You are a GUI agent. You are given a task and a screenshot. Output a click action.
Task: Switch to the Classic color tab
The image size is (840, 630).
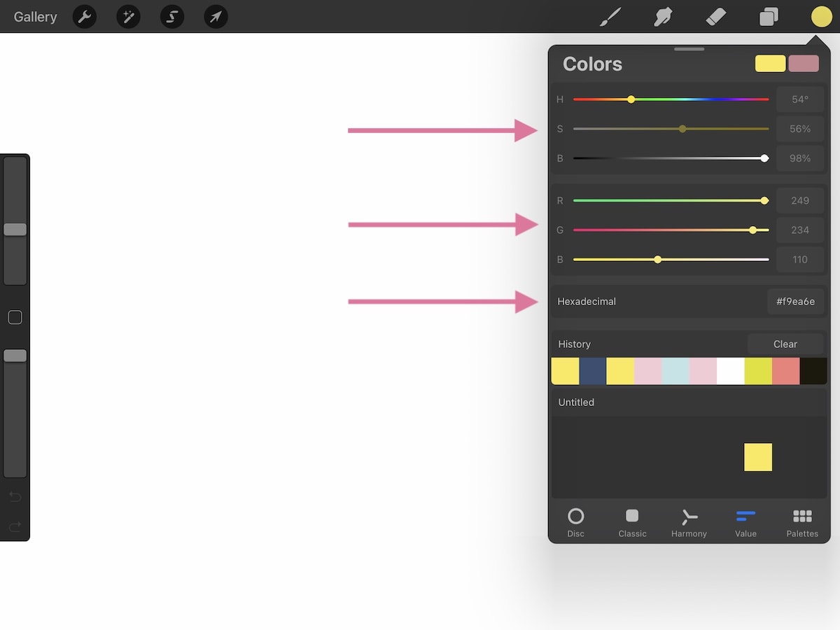pyautogui.click(x=632, y=523)
